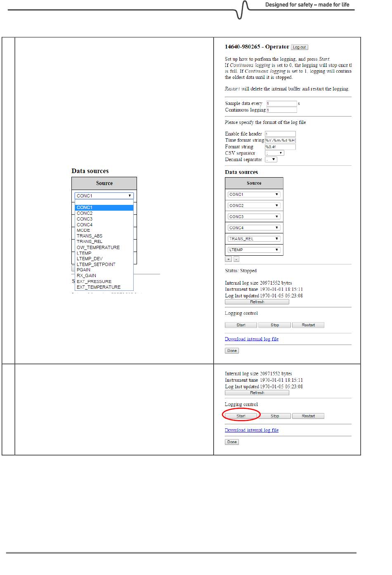
Task: Select CONC4 option in the open list
Action: click(x=104, y=225)
